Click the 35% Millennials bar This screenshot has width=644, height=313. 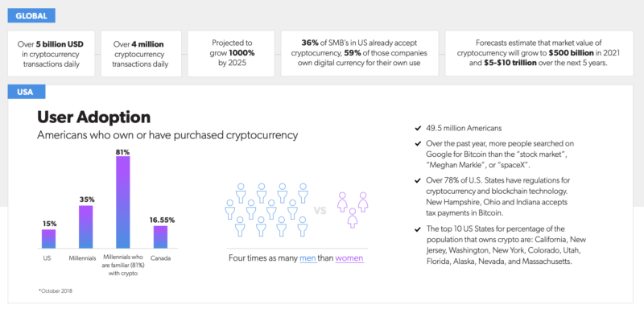click(85, 227)
